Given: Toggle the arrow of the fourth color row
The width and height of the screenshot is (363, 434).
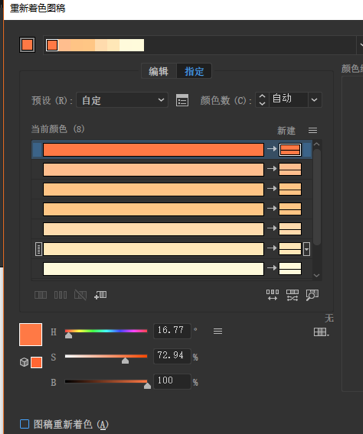Looking at the screenshot, I should pyautogui.click(x=272, y=208).
